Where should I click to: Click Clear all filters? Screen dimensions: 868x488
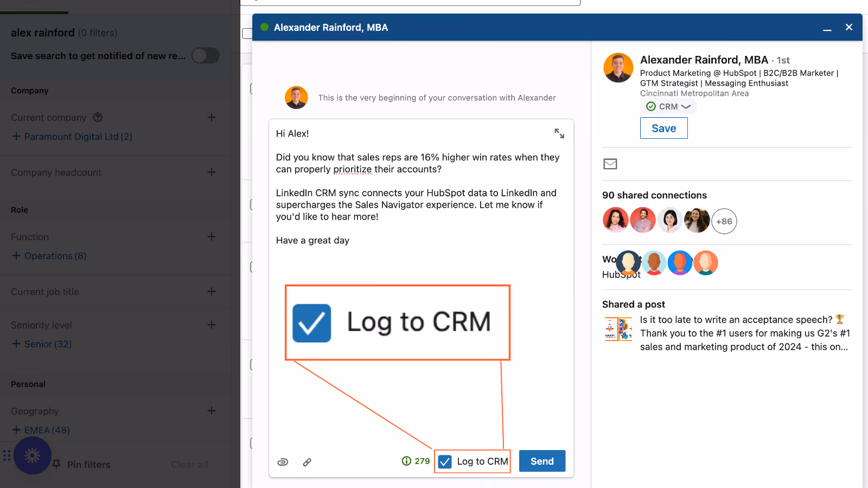tap(190, 465)
